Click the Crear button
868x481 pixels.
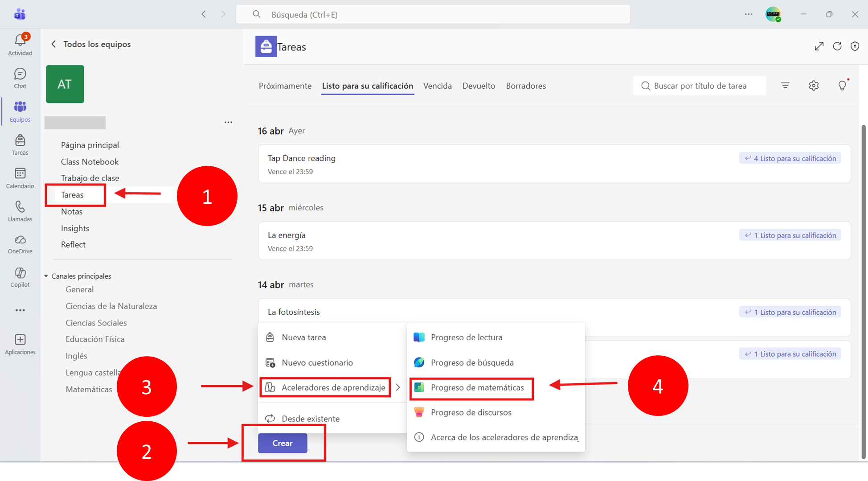pyautogui.click(x=283, y=443)
